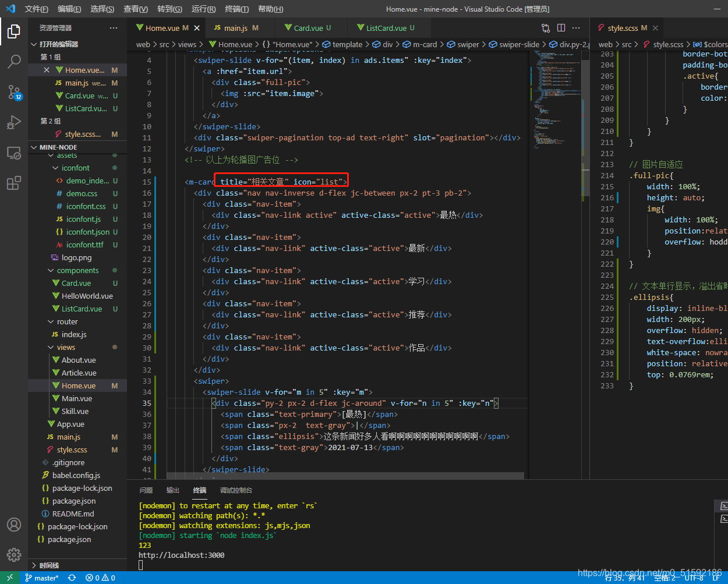
Task: Open Source Control view with 12 badge
Action: pos(14,92)
